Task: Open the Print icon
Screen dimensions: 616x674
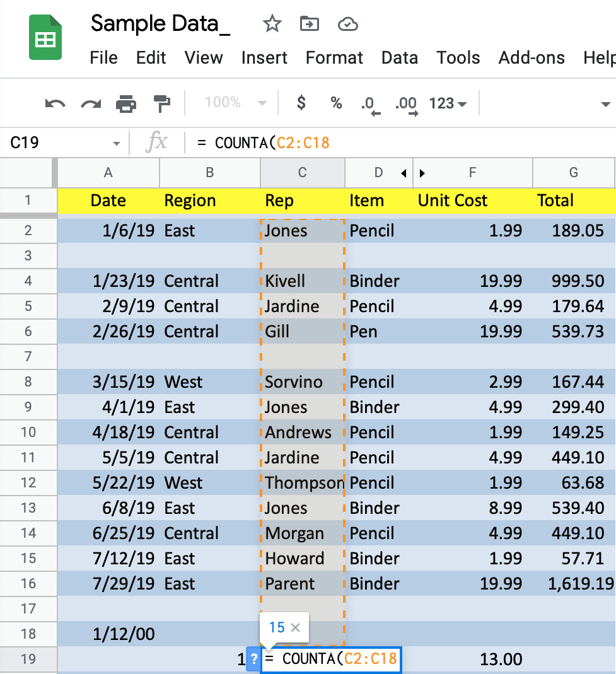Action: tap(125, 103)
